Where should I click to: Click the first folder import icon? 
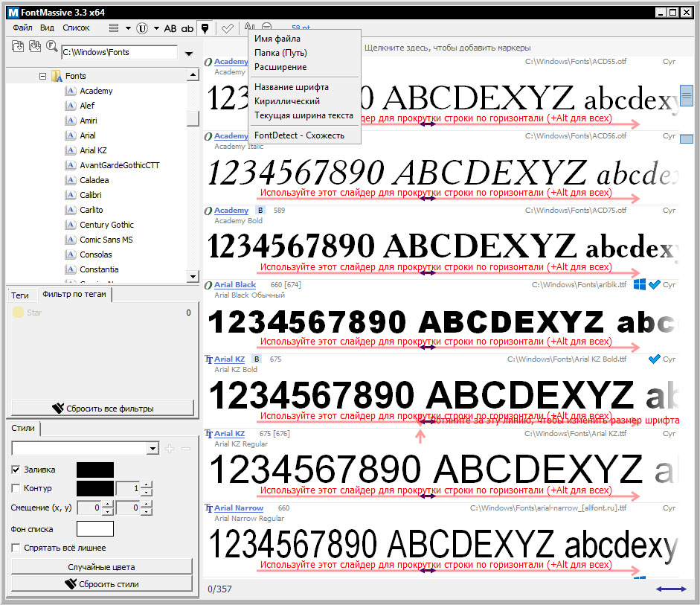pos(18,46)
